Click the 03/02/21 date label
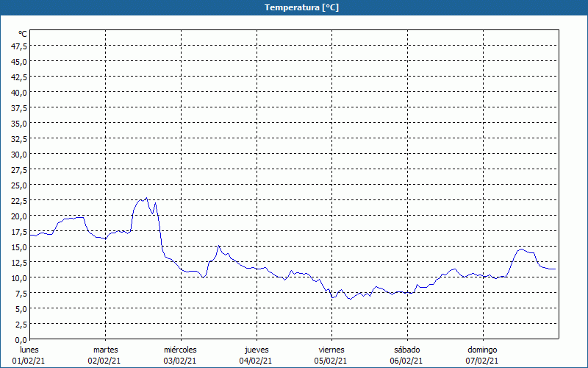This screenshot has height=368, width=588. click(x=180, y=361)
